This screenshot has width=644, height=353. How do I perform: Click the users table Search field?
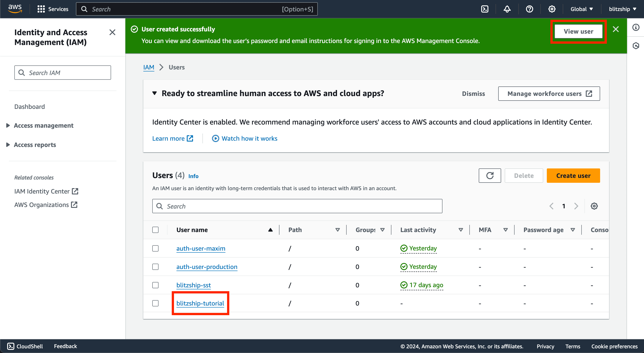click(297, 206)
